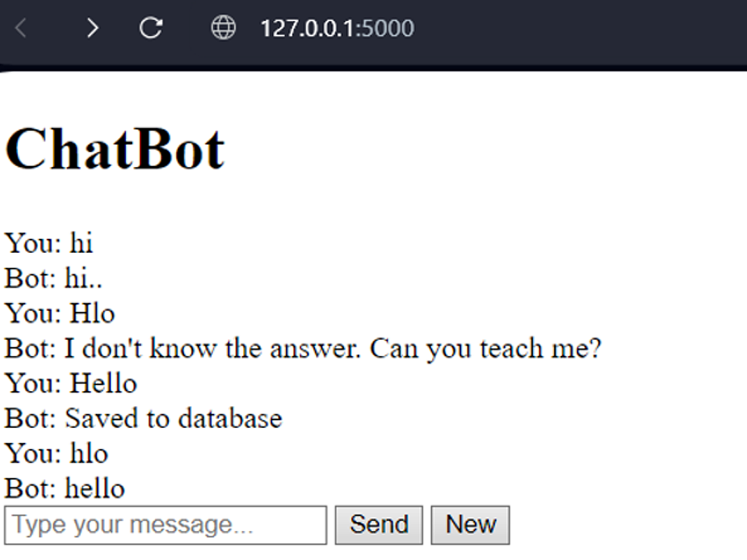This screenshot has width=747, height=560.
Task: Click the phrase 'Can you teach me?'
Action: 485,349
